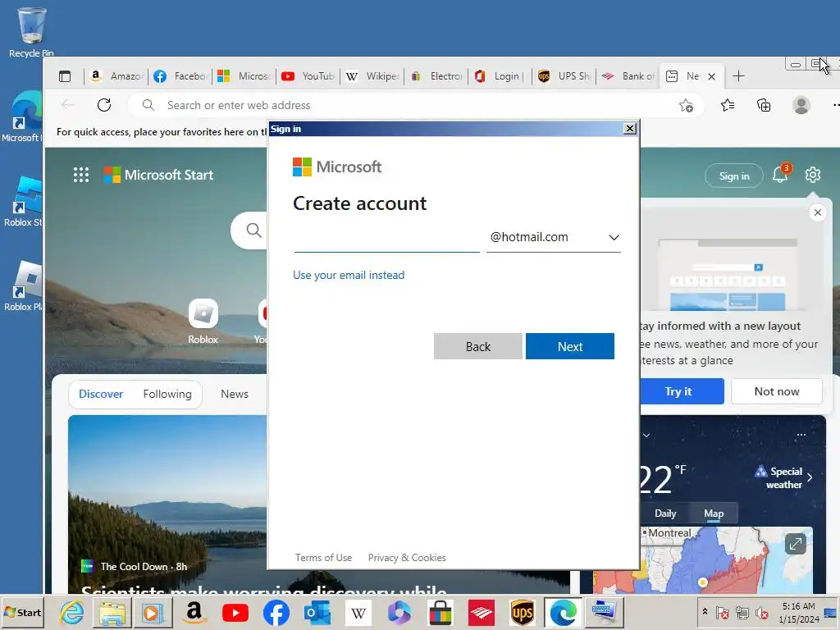Close the current New tab

click(x=711, y=76)
